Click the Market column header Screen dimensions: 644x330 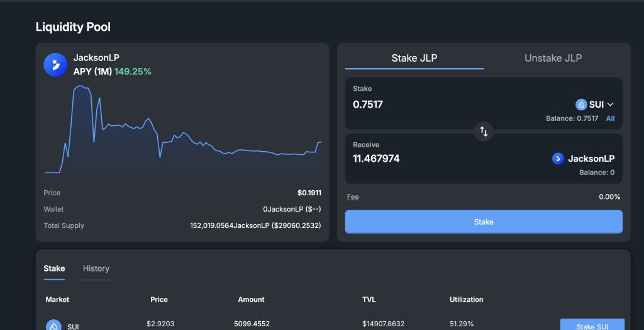pyautogui.click(x=57, y=300)
